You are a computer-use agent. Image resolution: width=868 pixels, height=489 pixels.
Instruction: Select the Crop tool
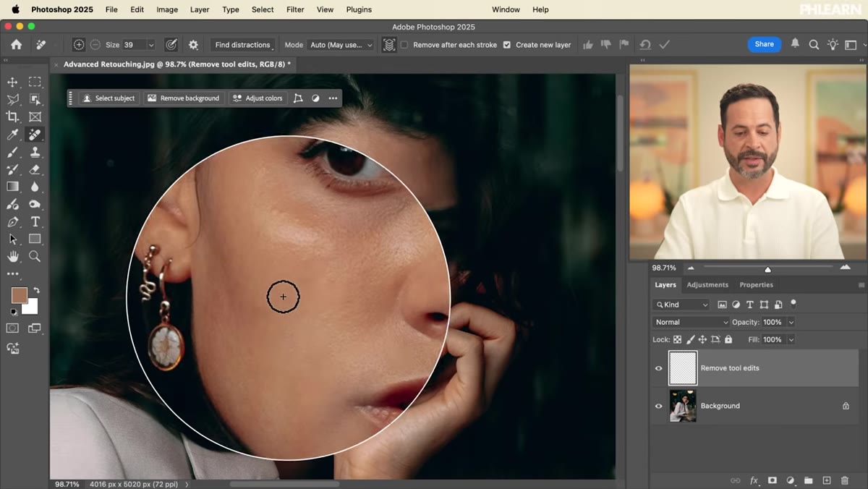(x=12, y=116)
